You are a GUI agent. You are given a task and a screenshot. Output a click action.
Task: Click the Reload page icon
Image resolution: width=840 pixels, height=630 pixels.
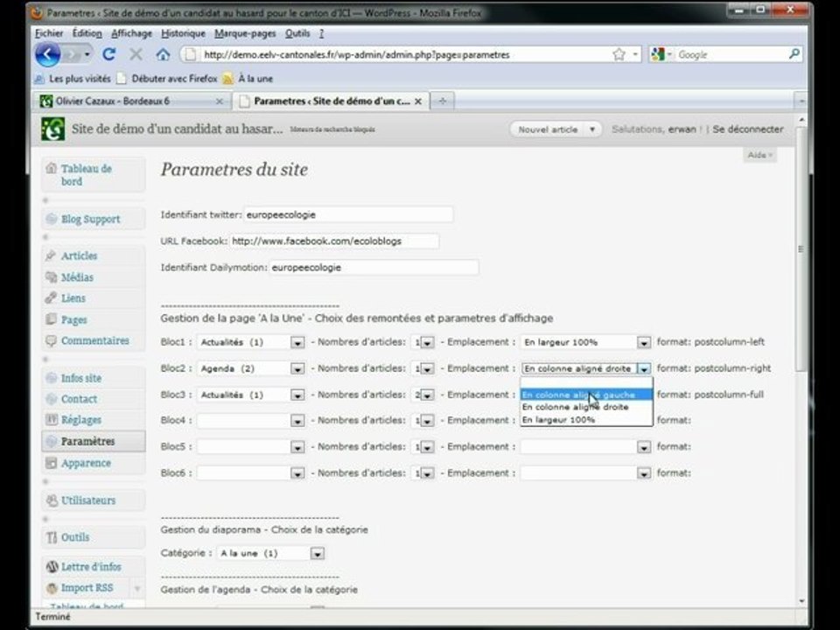pyautogui.click(x=108, y=54)
